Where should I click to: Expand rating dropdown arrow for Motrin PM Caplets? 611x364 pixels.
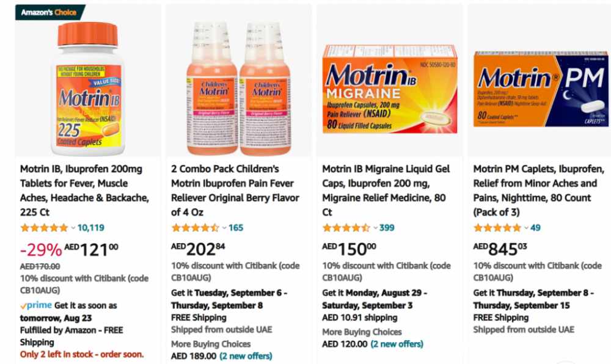pos(526,228)
